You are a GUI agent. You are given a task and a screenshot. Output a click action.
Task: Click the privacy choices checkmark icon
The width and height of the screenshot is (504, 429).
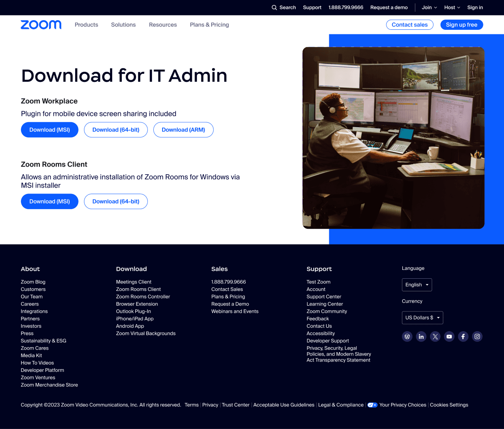[373, 405]
